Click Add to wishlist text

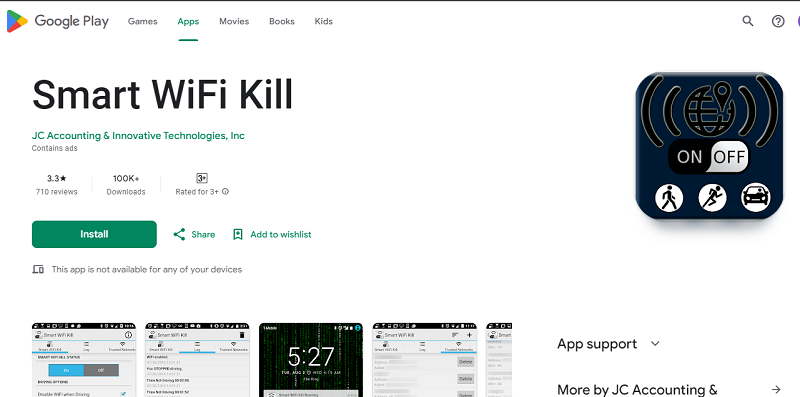[x=281, y=235]
